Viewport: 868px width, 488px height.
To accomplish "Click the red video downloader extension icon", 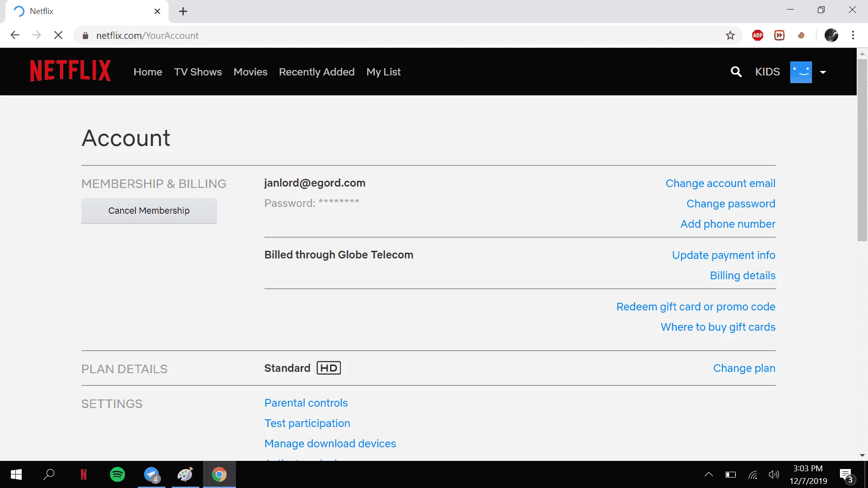I will pos(779,35).
